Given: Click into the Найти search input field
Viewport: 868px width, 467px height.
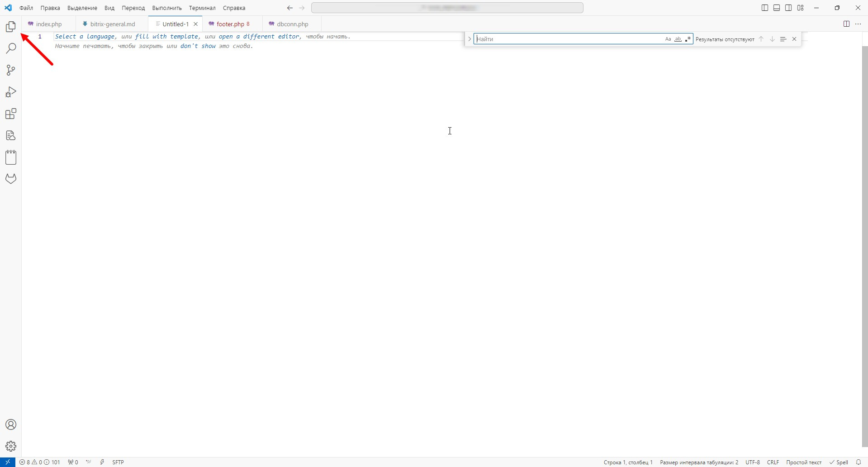Looking at the screenshot, I should click(569, 39).
